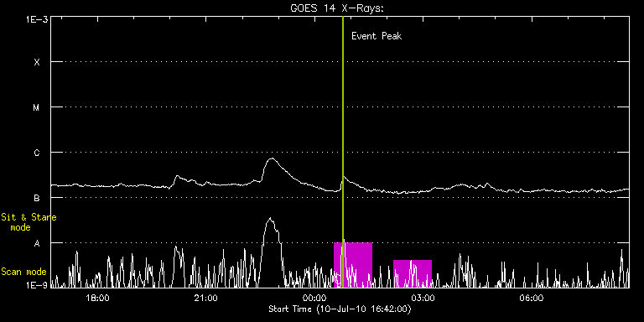The width and height of the screenshot is (644, 322).
Task: Click the 'X' flare class axis label
Action: (x=37, y=62)
